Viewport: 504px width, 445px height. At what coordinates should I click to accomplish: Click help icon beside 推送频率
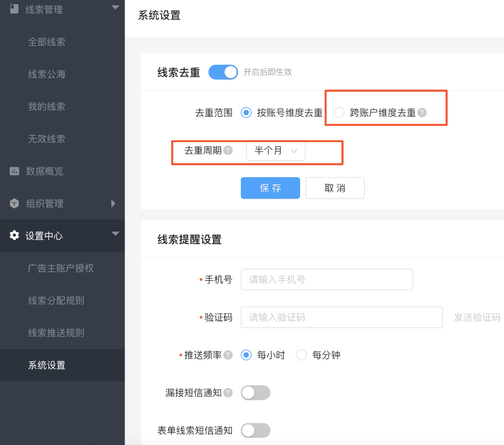coord(228,355)
